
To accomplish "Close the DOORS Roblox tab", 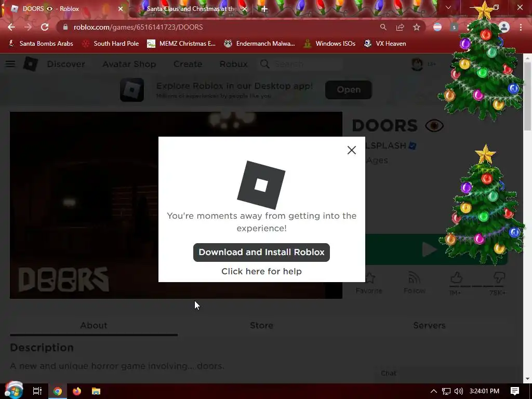I will 121,9.
